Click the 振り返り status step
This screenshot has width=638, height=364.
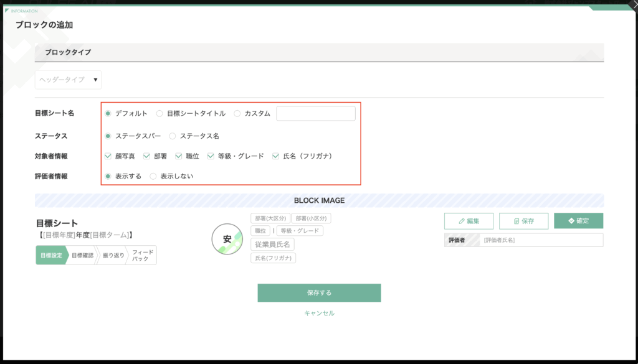point(113,255)
